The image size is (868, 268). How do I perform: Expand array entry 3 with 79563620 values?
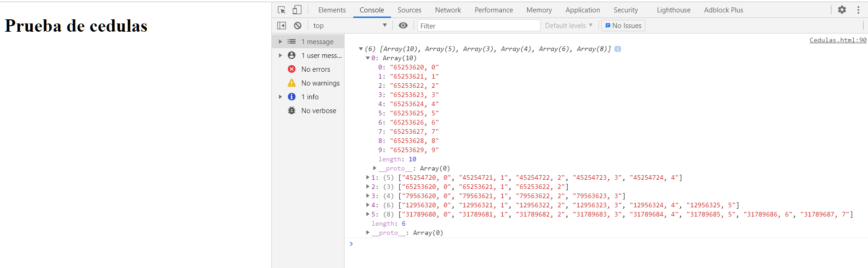click(x=368, y=196)
